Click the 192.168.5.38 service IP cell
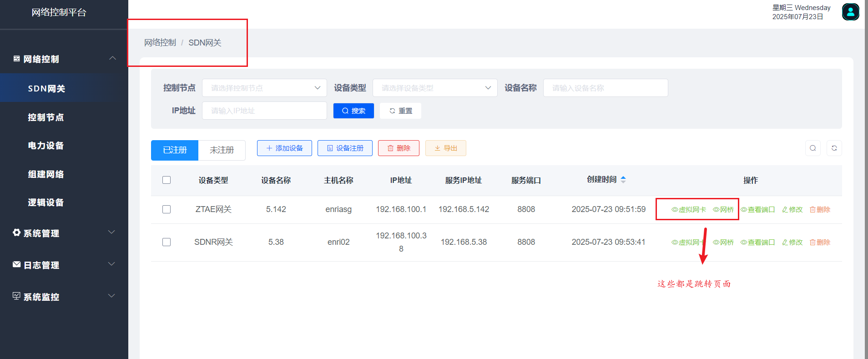The width and height of the screenshot is (868, 359). [x=464, y=242]
